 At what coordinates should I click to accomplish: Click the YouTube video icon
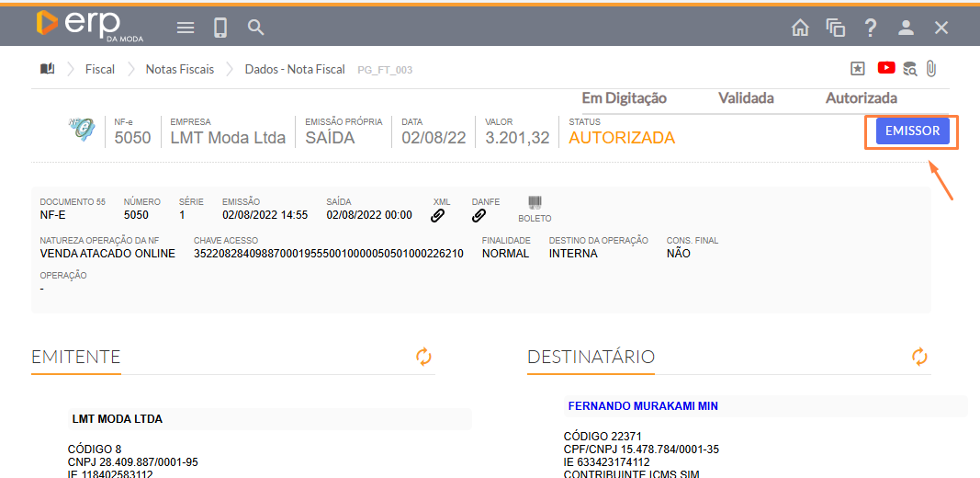click(x=886, y=68)
